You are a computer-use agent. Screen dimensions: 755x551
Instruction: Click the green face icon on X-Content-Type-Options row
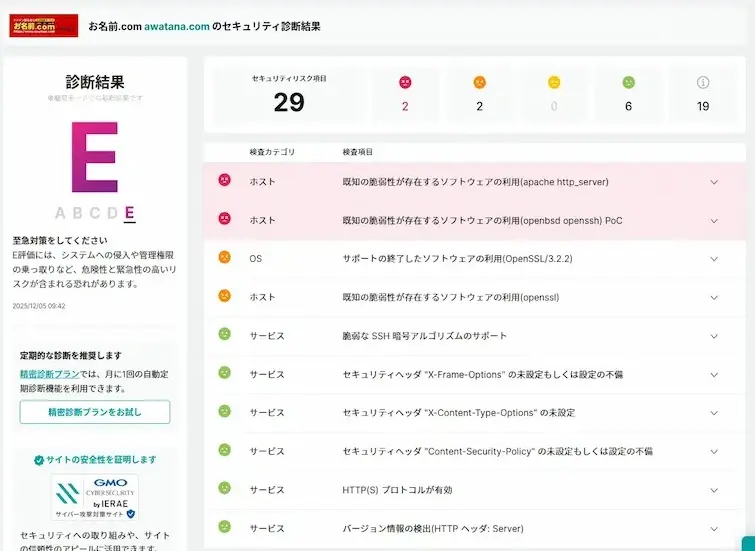[224, 411]
